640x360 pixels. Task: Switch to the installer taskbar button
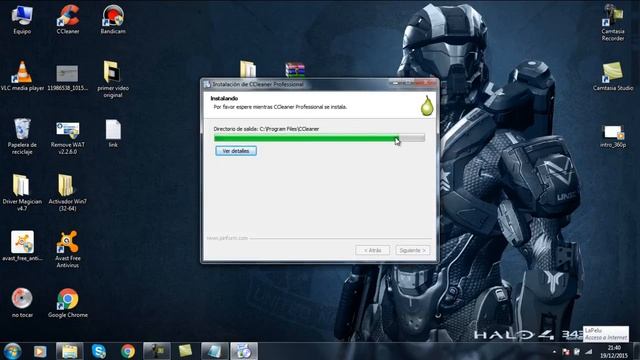[x=244, y=351]
